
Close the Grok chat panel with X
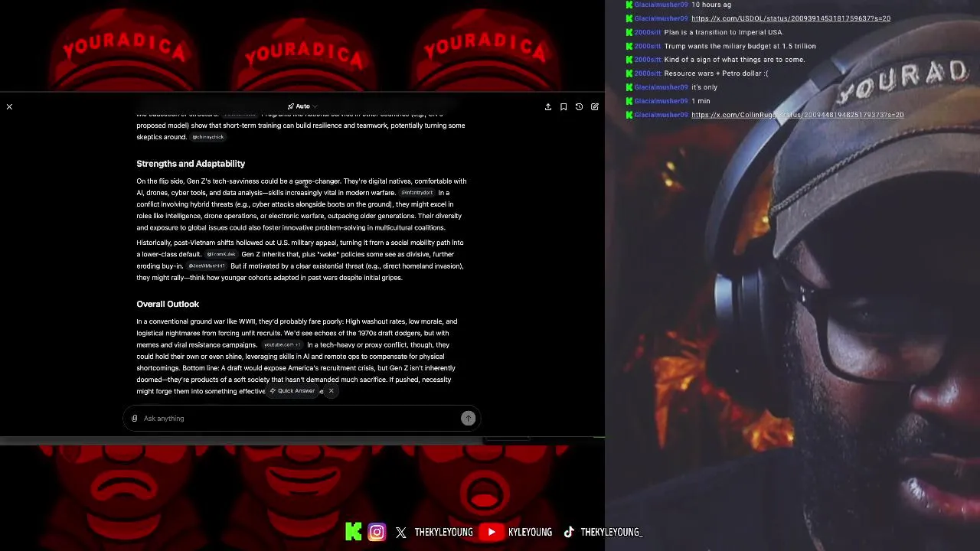(9, 106)
